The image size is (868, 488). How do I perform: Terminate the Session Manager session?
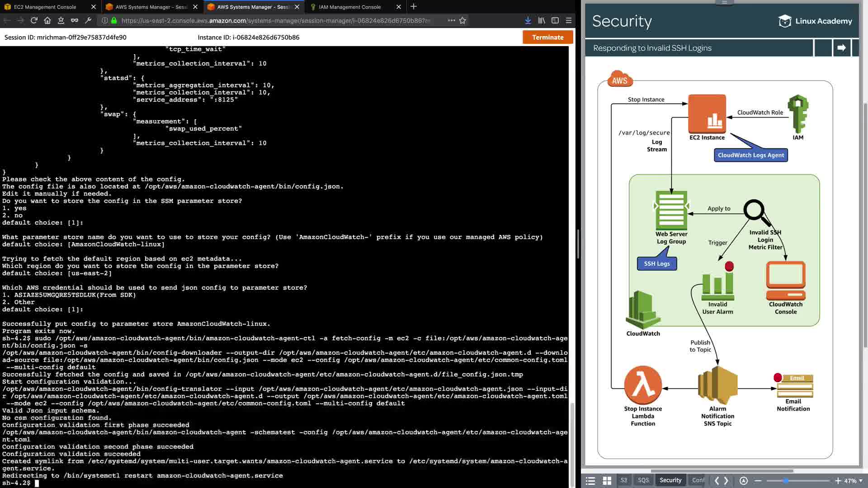point(547,38)
